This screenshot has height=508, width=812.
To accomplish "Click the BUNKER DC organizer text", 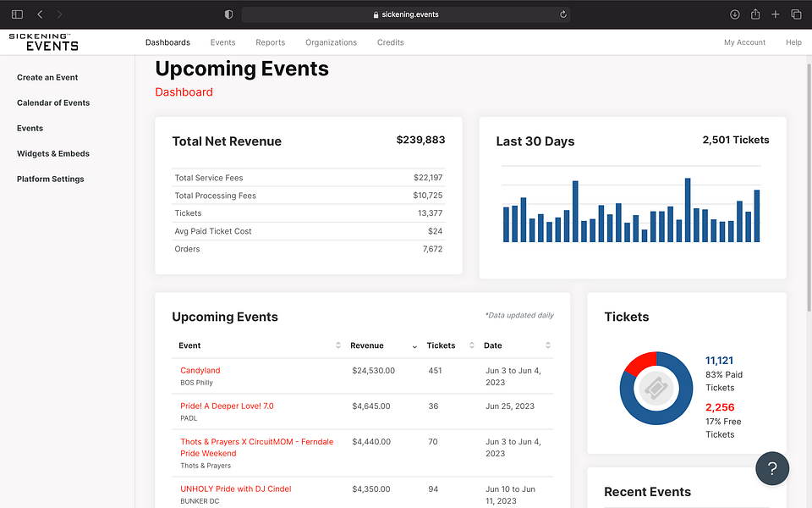I will click(200, 501).
